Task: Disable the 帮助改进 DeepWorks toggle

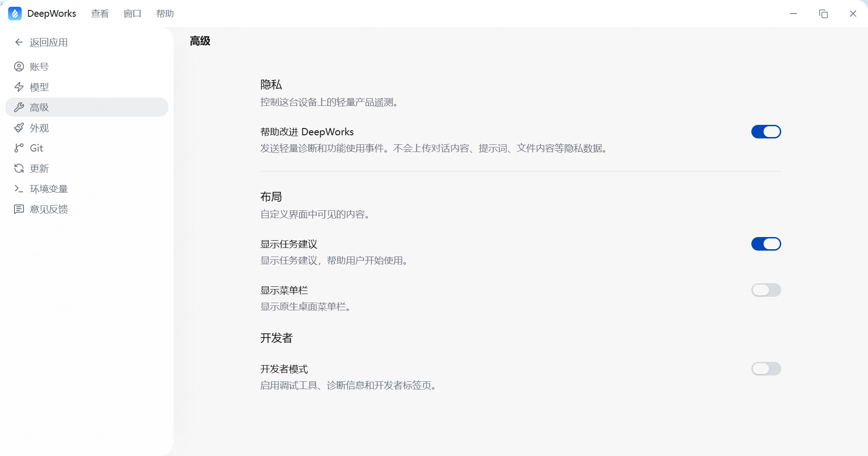Action: [x=766, y=132]
